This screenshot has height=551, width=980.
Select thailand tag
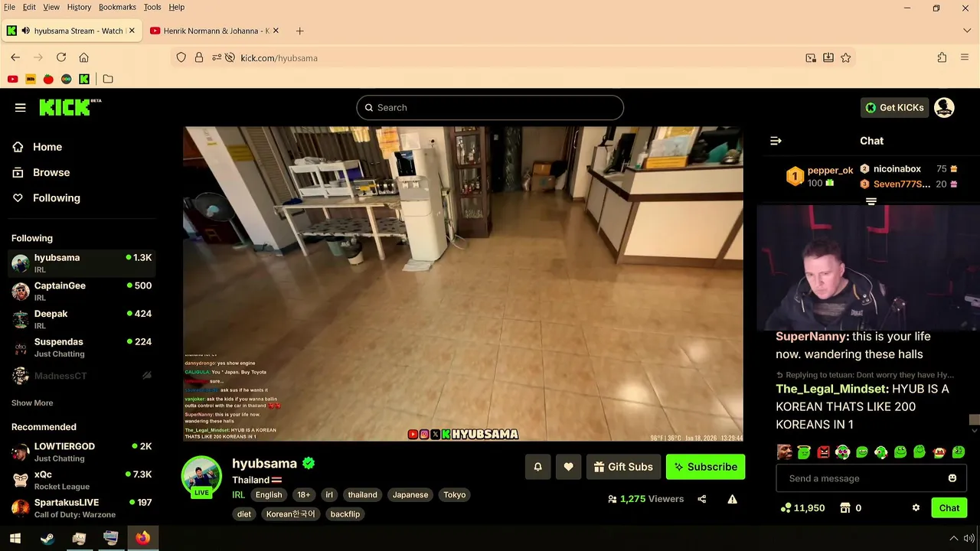pos(362,495)
